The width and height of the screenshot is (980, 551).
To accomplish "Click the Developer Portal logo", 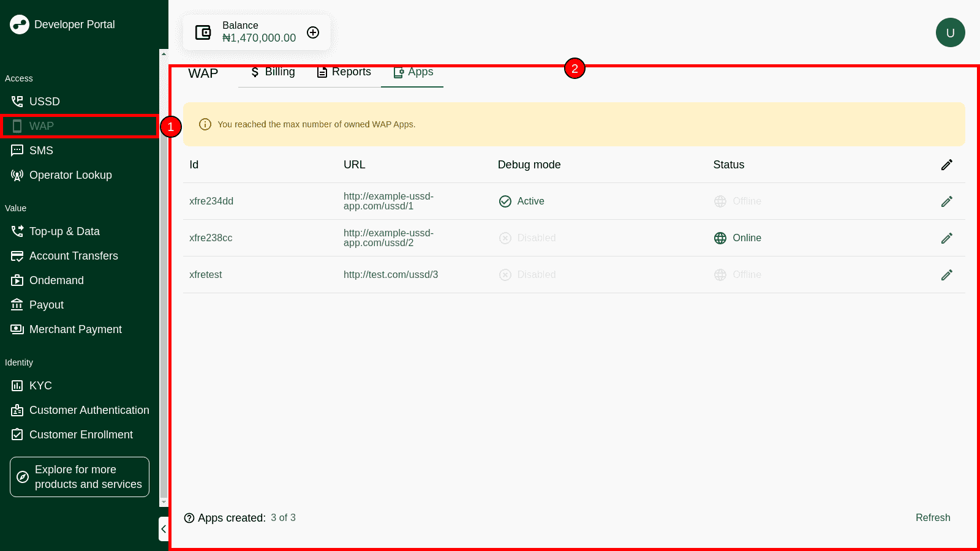I will click(20, 24).
